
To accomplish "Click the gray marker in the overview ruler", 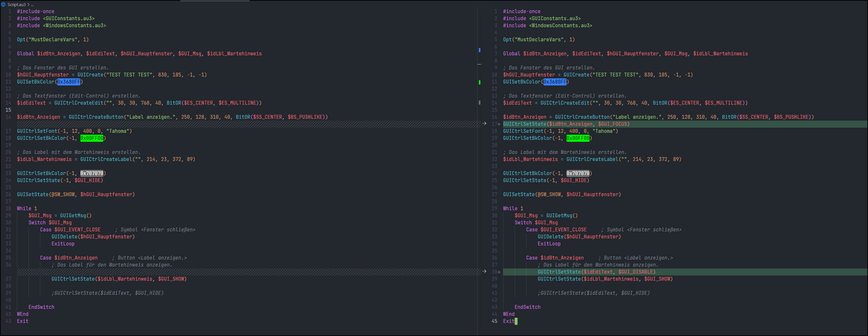I will 479,102.
